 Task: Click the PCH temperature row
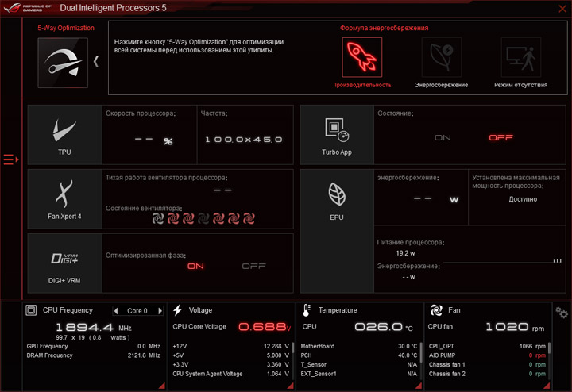(359, 355)
